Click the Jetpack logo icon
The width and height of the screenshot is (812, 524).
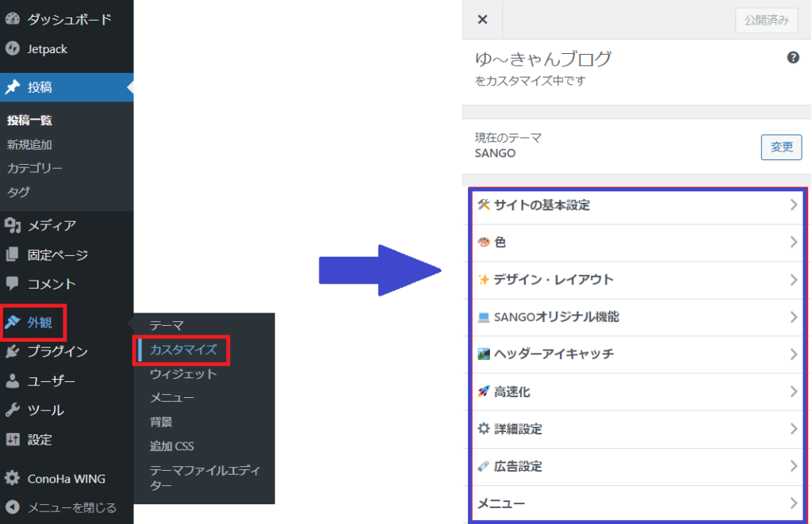[x=13, y=48]
